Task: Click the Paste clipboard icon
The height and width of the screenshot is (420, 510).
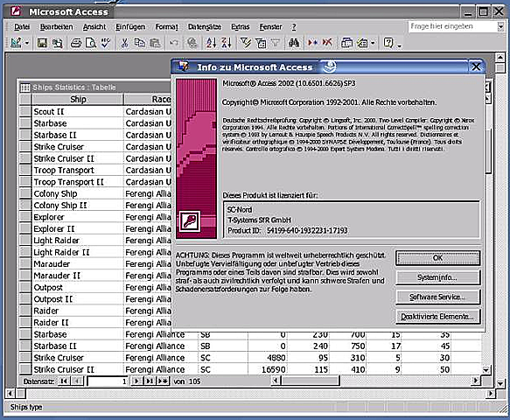Action: click(x=155, y=43)
